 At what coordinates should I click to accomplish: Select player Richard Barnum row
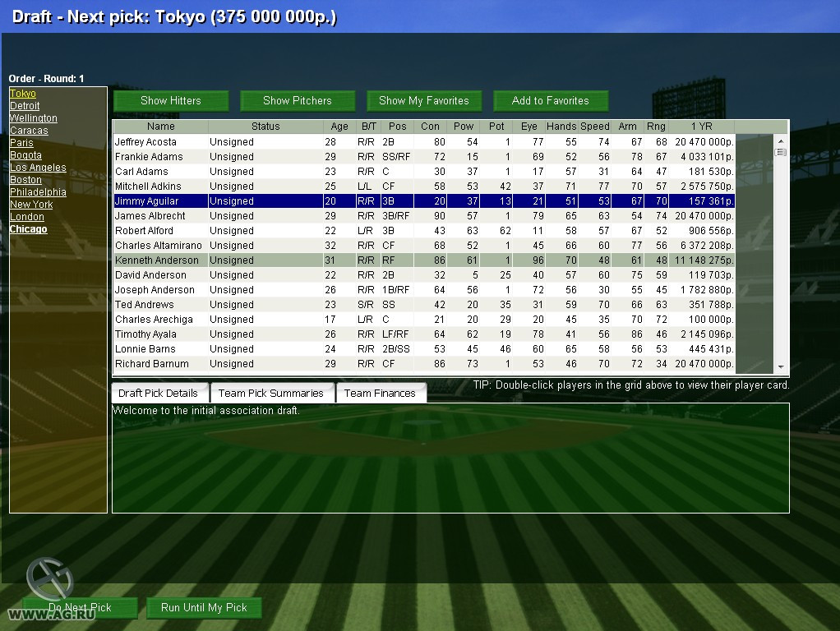point(424,364)
